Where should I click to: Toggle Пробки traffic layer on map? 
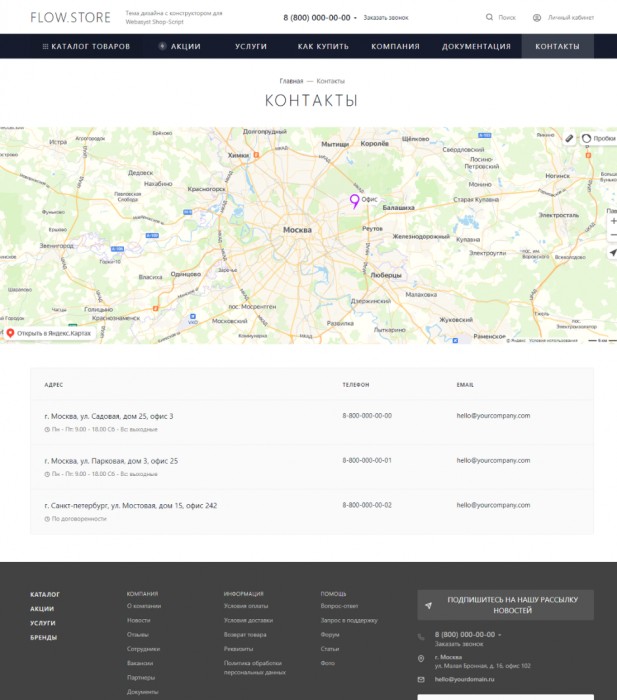coord(598,138)
